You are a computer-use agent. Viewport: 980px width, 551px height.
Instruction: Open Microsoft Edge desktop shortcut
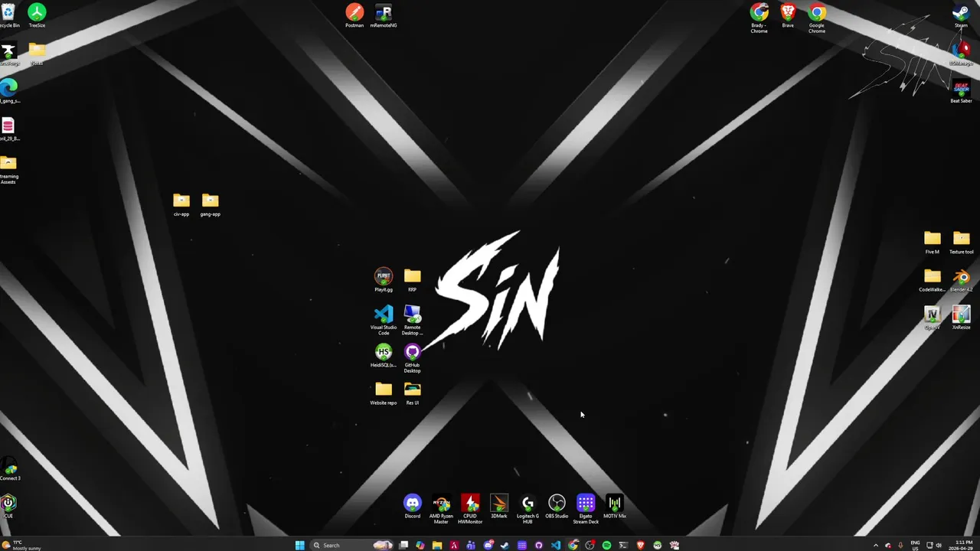(8, 91)
